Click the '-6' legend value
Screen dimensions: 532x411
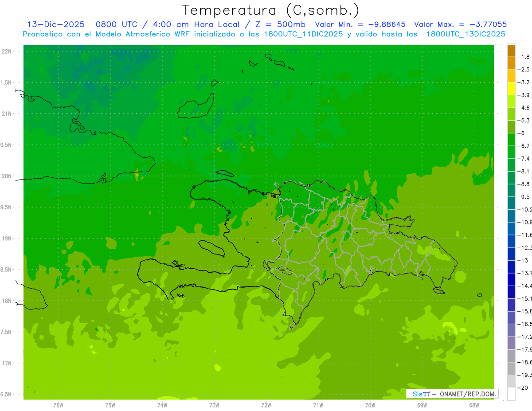[521, 133]
